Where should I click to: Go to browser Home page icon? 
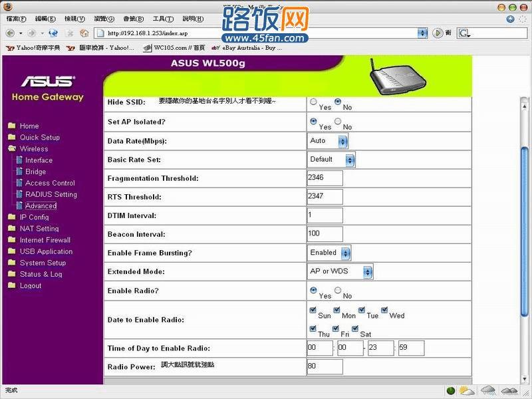coord(84,33)
